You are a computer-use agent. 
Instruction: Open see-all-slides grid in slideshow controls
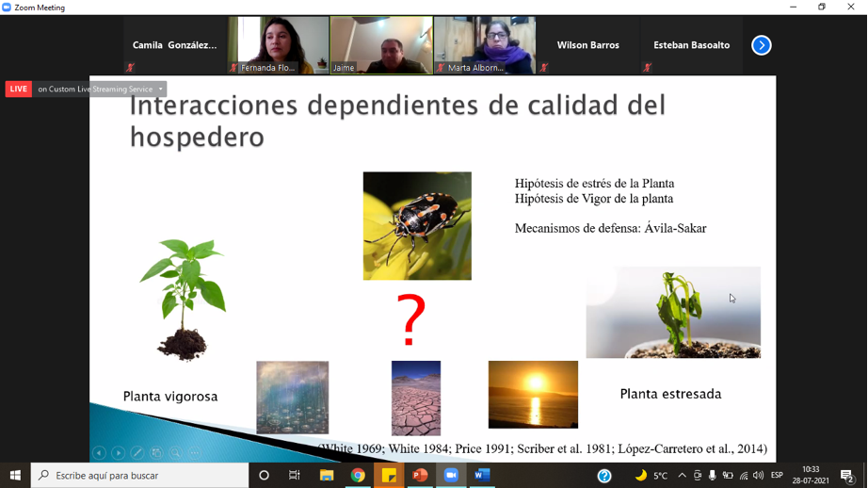coord(156,453)
